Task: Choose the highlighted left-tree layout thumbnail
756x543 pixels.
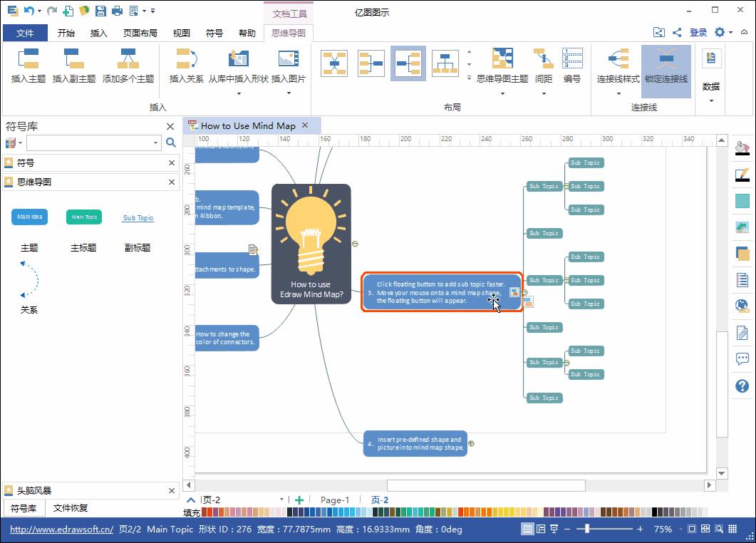Action: [x=408, y=63]
